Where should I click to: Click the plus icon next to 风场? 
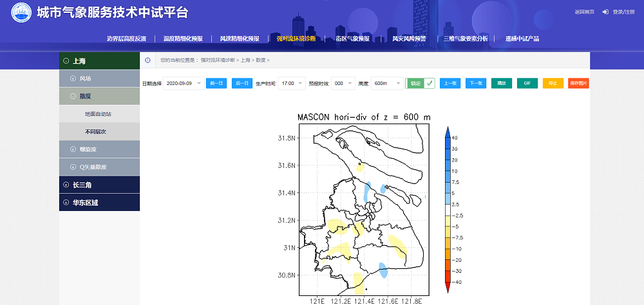(x=73, y=79)
